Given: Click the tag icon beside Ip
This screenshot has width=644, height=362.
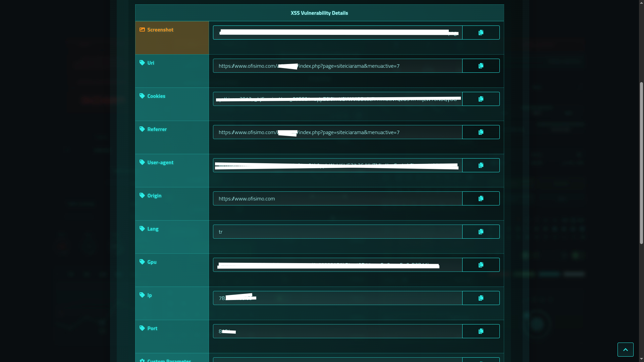Looking at the screenshot, I should tap(142, 295).
